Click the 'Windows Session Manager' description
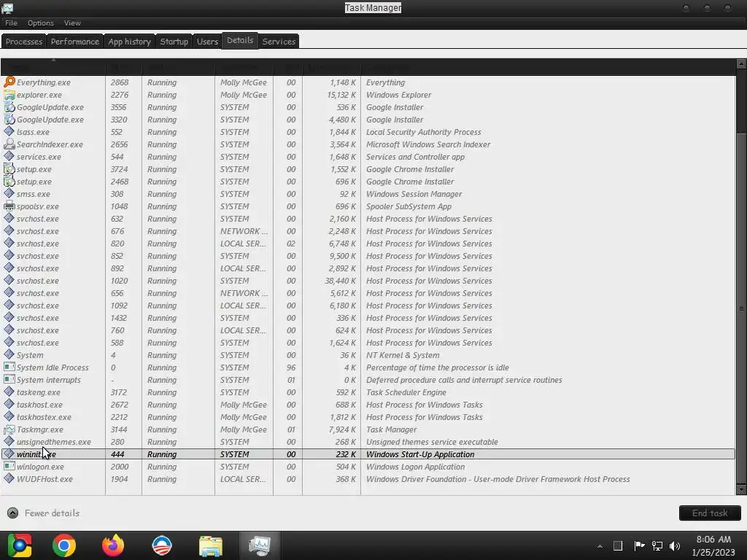 (x=414, y=194)
